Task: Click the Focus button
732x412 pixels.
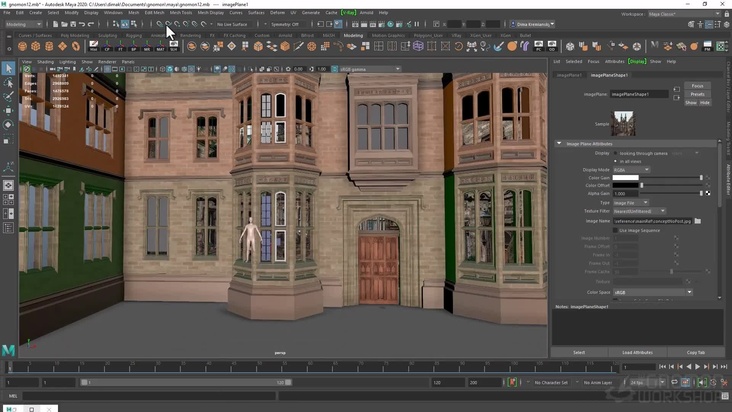Action: pyautogui.click(x=697, y=86)
